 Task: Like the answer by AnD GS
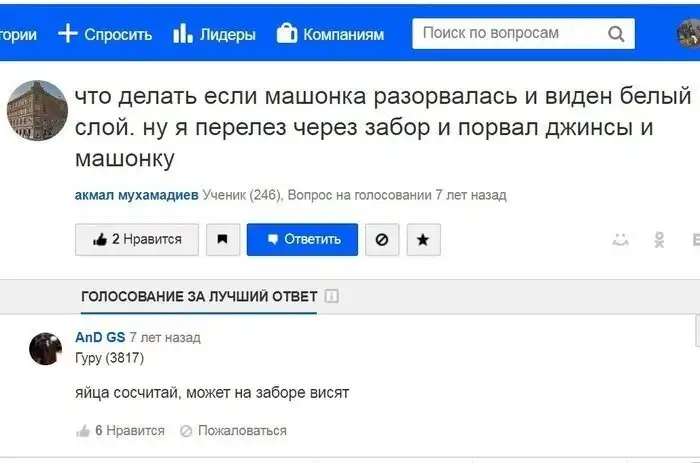click(120, 431)
